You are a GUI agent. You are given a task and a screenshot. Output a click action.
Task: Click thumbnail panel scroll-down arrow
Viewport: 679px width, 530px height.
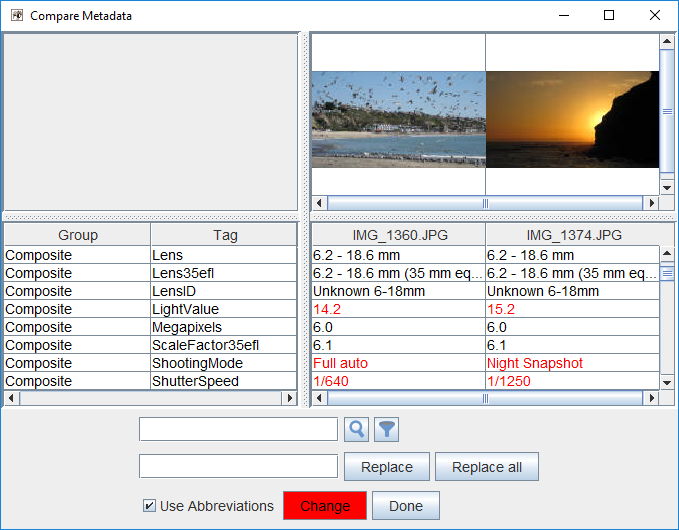click(667, 188)
